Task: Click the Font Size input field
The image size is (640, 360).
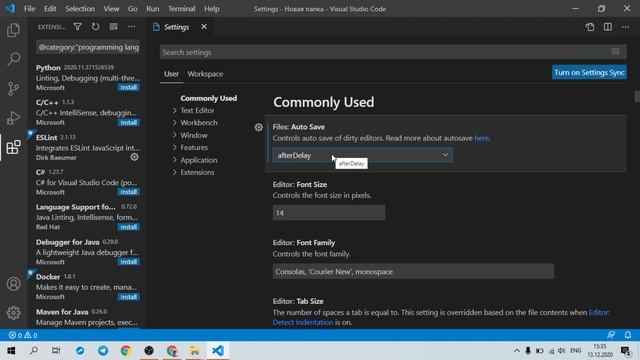Action: click(x=329, y=213)
